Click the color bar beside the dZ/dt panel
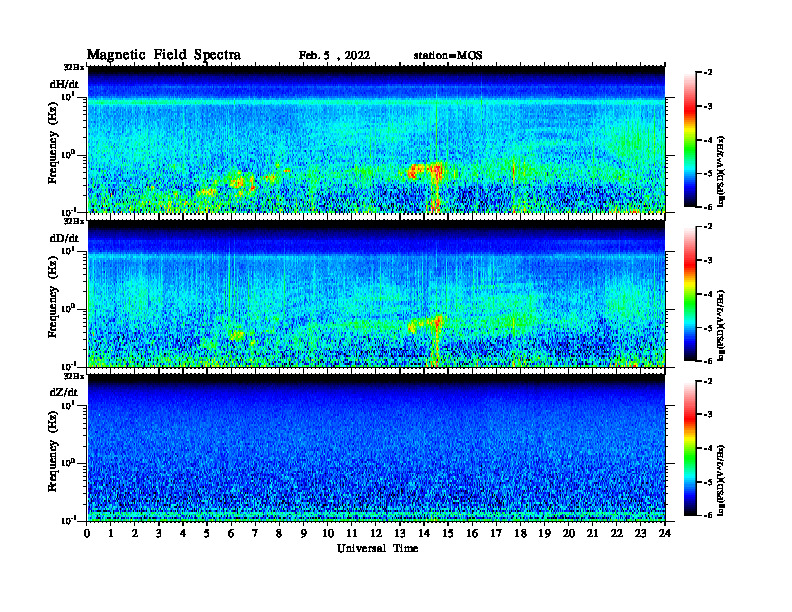This screenshot has width=792, height=612. pyautogui.click(x=690, y=448)
